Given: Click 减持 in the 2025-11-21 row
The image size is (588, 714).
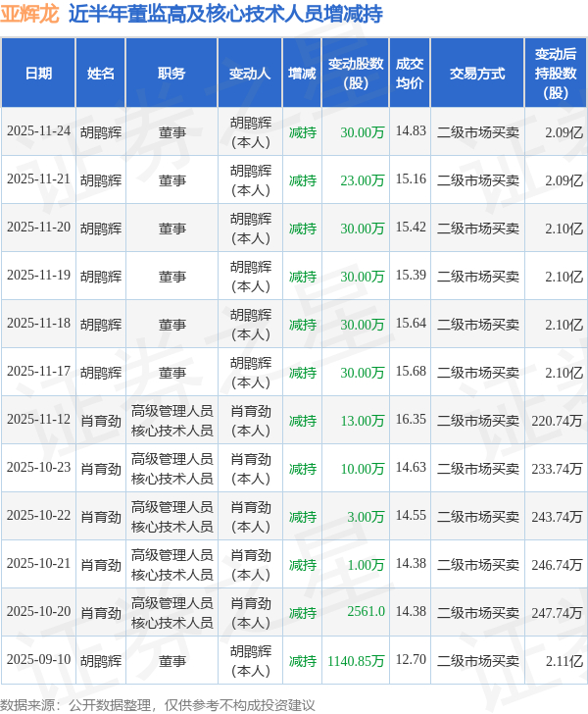Looking at the screenshot, I should 303,180.
